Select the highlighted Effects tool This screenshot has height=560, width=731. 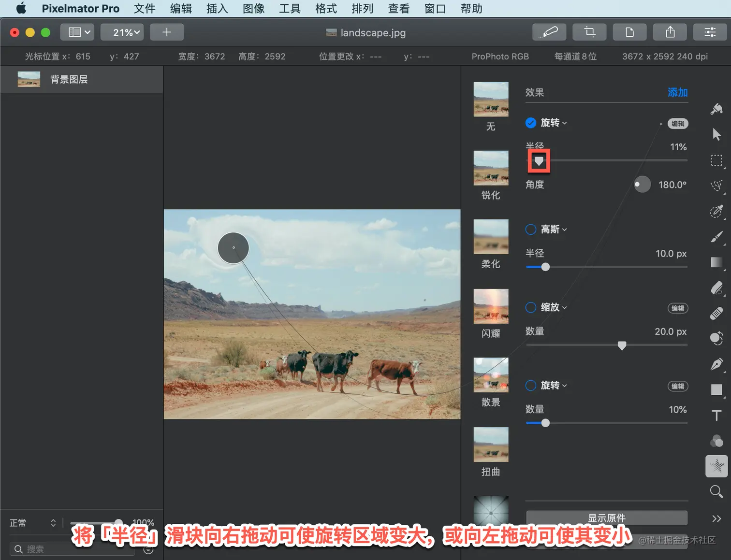[716, 466]
